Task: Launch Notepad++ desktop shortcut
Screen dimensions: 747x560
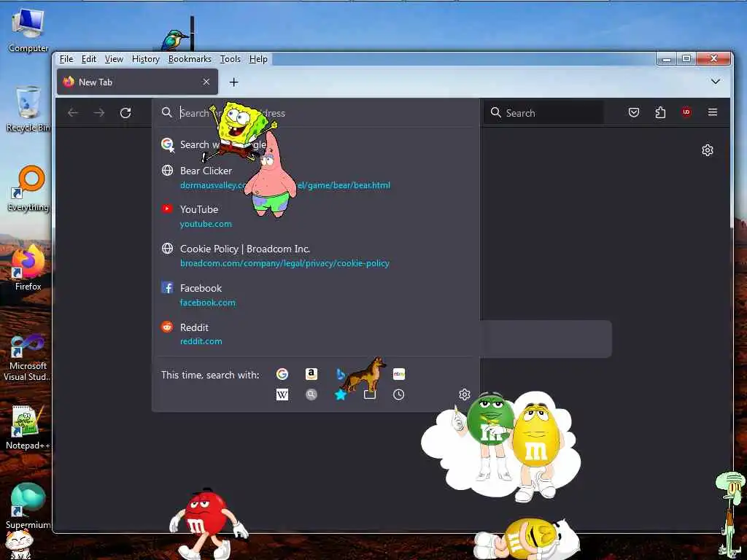Action: (x=28, y=427)
